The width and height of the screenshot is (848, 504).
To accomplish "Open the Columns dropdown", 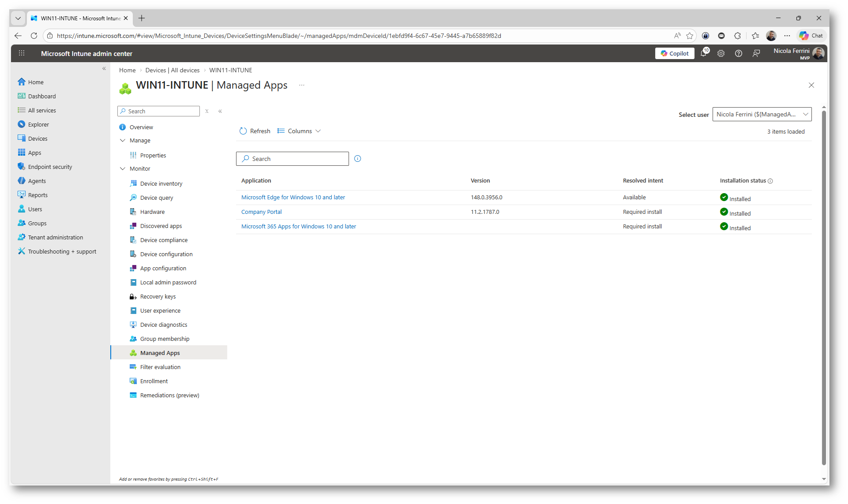I will pos(299,131).
